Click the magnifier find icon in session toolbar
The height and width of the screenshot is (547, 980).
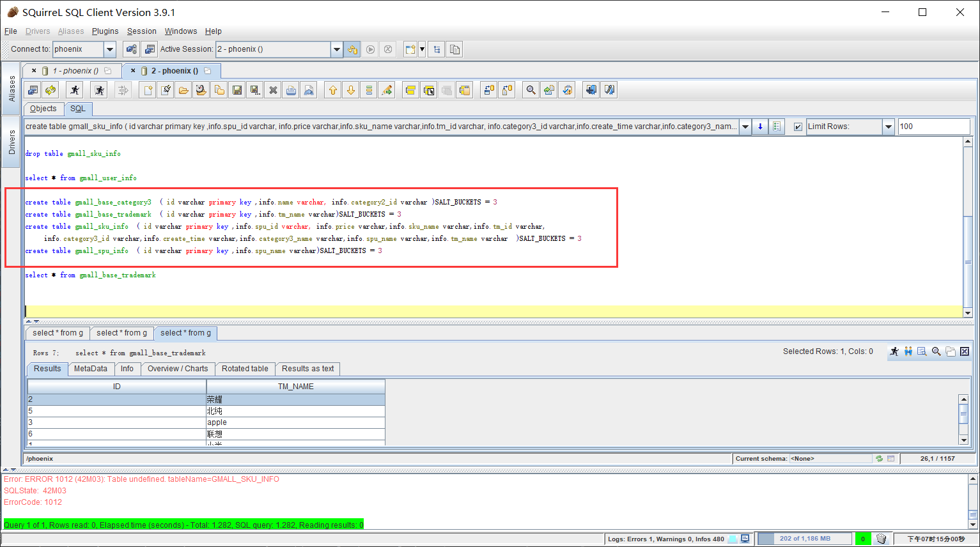(x=531, y=90)
